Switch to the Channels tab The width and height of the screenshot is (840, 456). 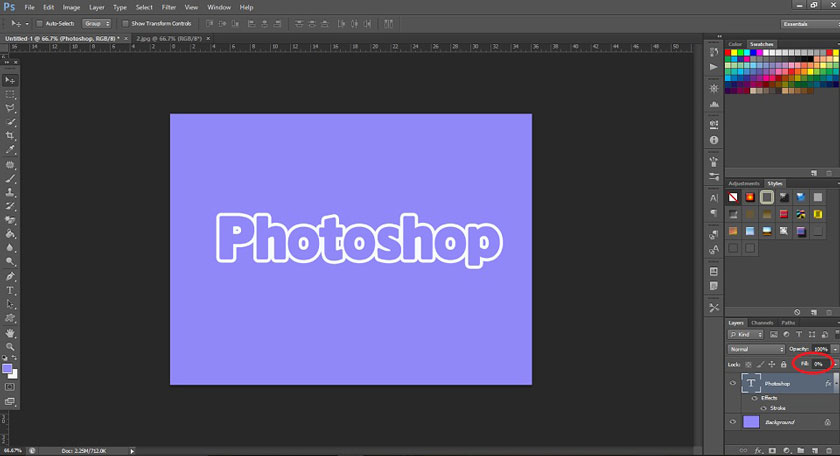(762, 323)
